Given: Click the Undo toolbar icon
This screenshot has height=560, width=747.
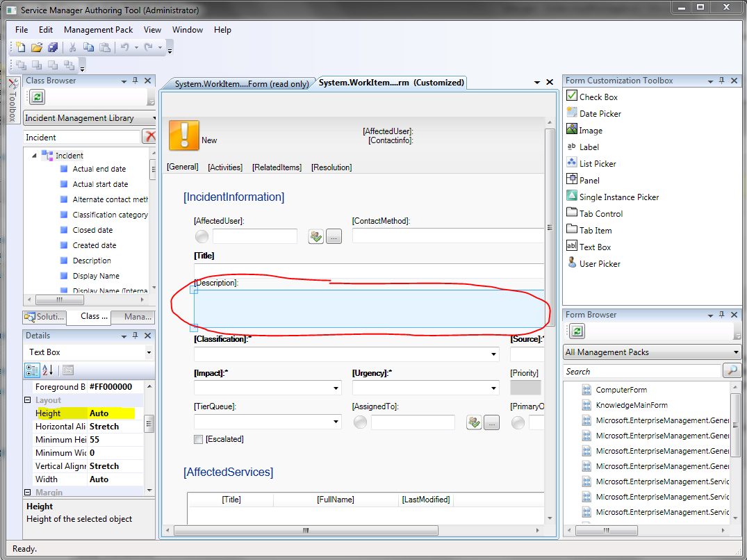Looking at the screenshot, I should point(125,47).
